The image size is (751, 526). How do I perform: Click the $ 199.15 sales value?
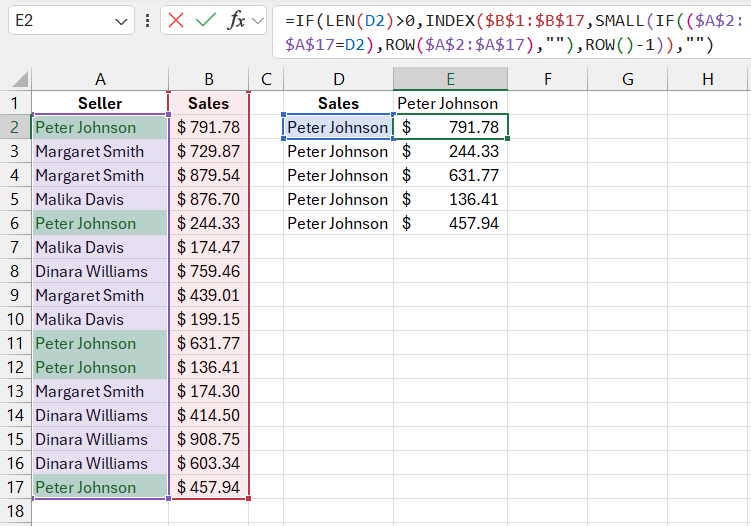point(209,319)
